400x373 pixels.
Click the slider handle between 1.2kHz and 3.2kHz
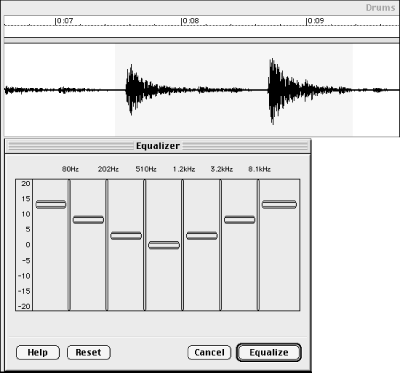(x=202, y=236)
